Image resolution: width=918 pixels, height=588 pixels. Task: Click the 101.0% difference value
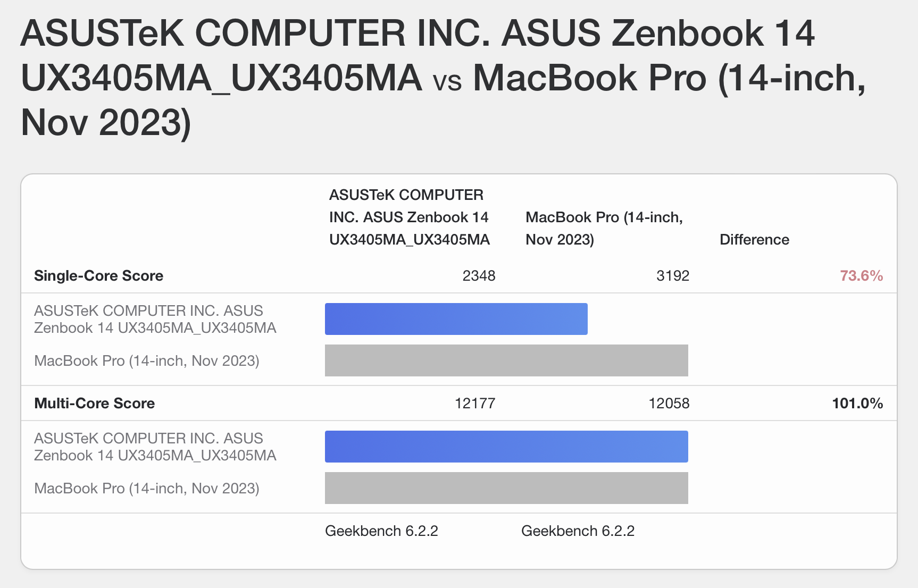(x=857, y=403)
